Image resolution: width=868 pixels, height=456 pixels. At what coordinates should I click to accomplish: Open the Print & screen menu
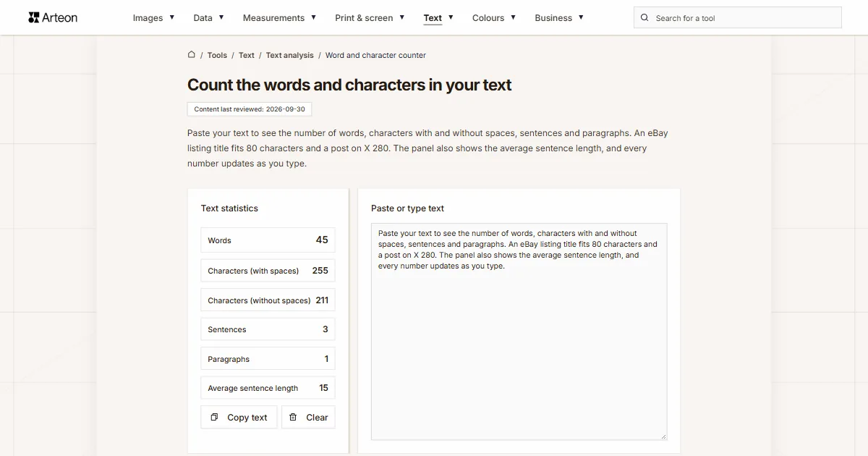pyautogui.click(x=364, y=17)
